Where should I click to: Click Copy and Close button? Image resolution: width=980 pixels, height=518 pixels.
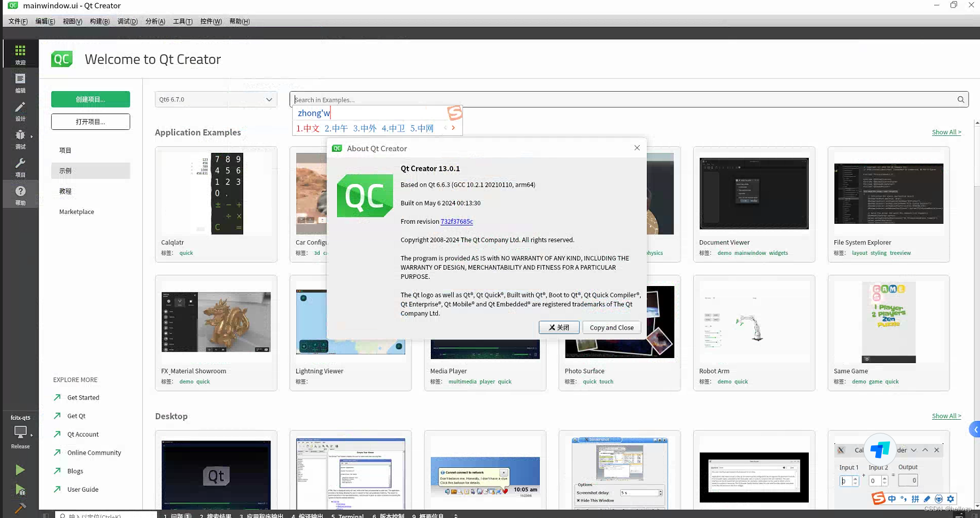coord(611,328)
